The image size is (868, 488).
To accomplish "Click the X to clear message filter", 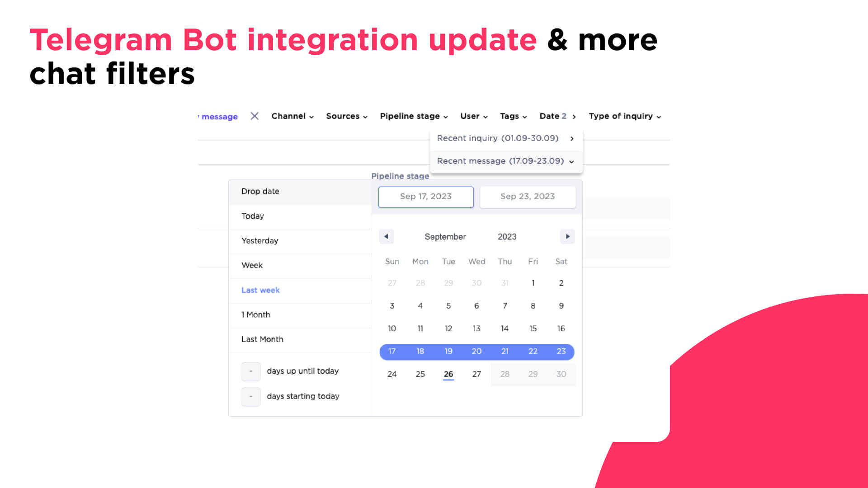I will pos(254,117).
